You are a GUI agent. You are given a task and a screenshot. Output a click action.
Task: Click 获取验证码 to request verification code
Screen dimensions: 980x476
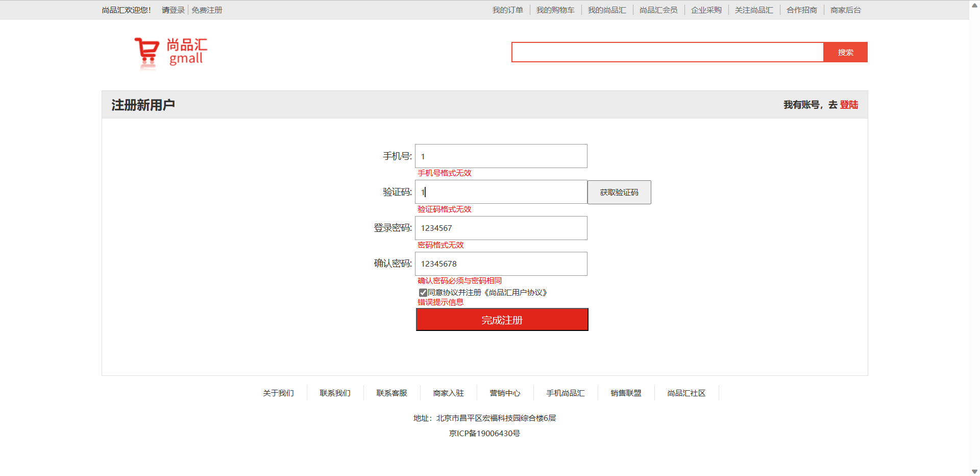coord(619,192)
